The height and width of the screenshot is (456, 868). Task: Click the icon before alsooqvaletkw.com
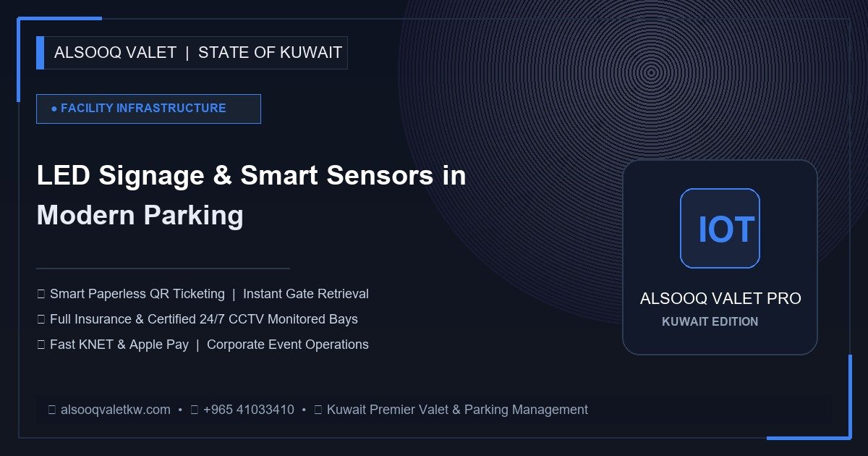click(x=51, y=410)
